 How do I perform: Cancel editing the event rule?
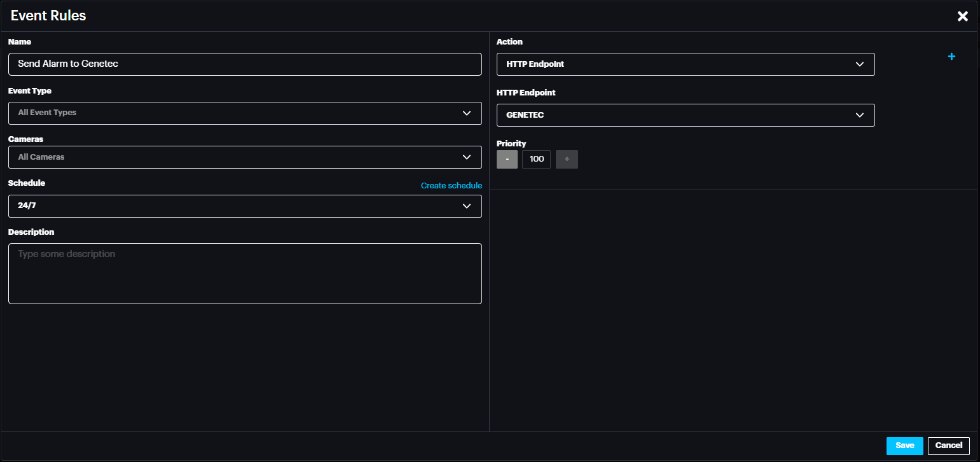(x=948, y=445)
